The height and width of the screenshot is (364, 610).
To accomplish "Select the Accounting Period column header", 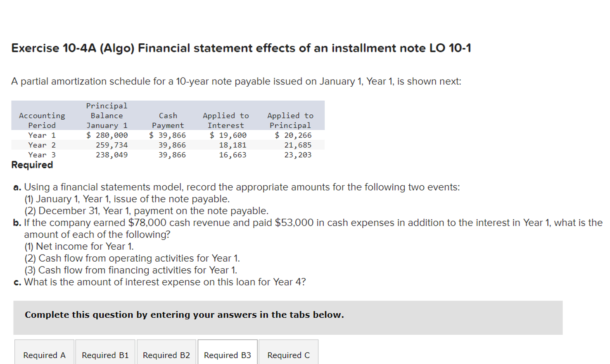I will click(41, 120).
